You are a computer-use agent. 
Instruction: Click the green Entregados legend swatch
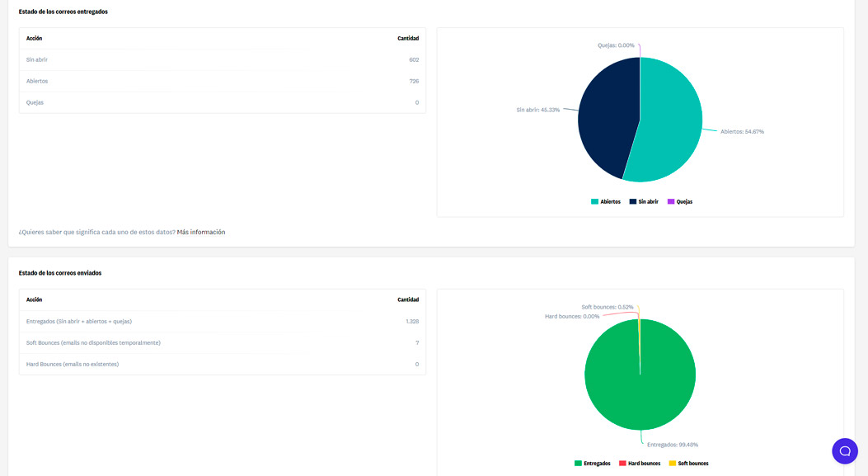[x=578, y=464]
